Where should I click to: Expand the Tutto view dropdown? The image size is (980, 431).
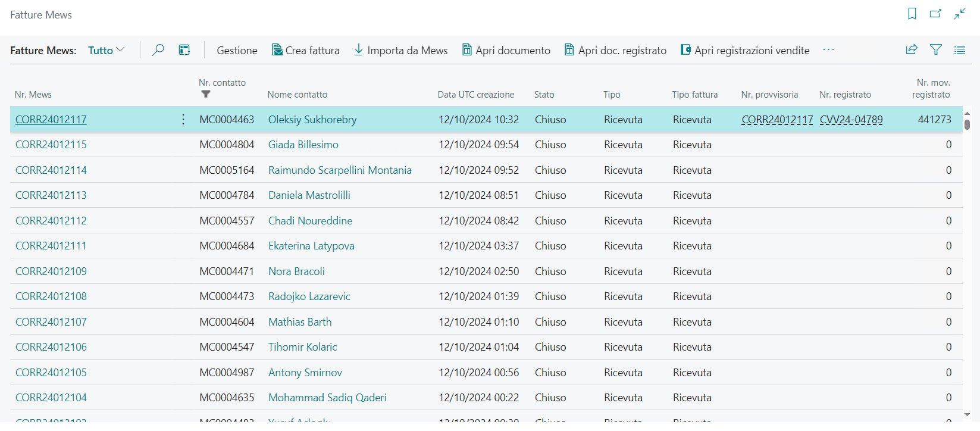pos(107,51)
